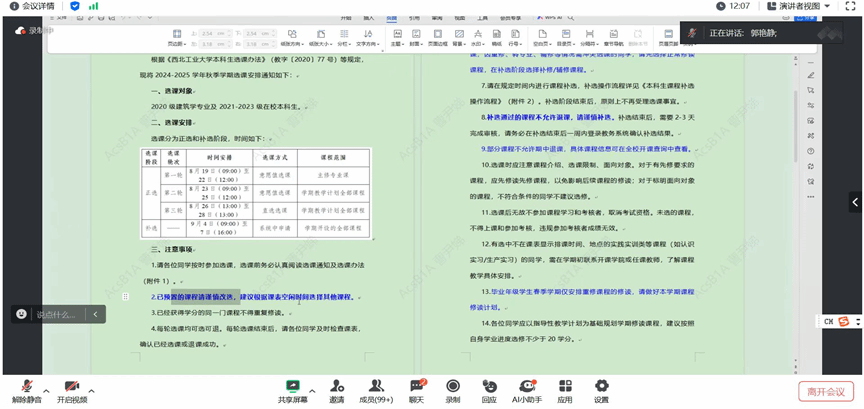Open 会议详情 meeting details
The image size is (864, 409).
[x=34, y=6]
